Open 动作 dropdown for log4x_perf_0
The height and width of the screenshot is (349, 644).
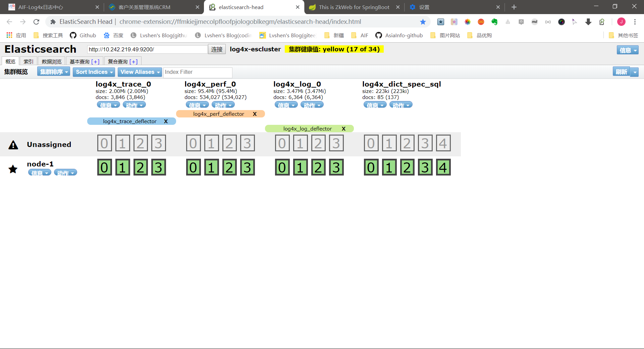(x=223, y=105)
